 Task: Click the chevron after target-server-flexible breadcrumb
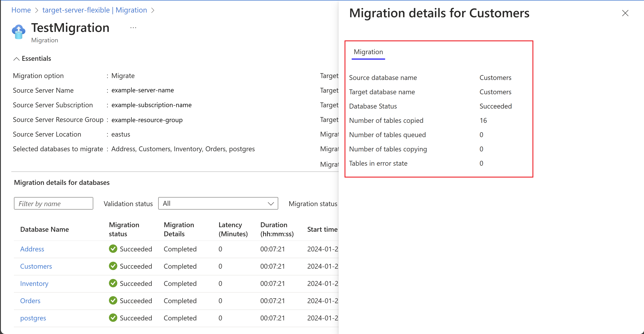pyautogui.click(x=153, y=10)
